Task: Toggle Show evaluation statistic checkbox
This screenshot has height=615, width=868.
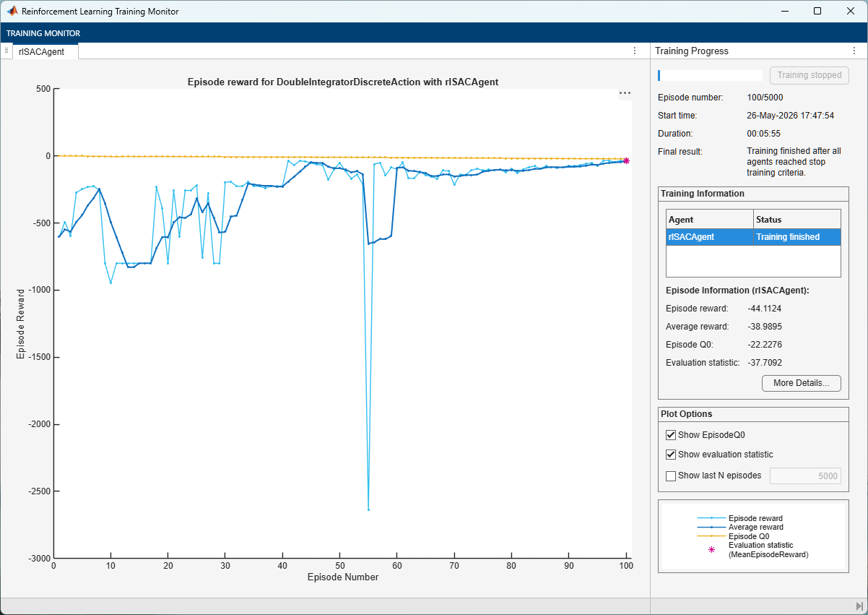Action: 671,455
